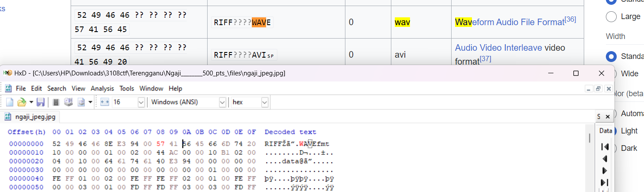
Task: Click the Save floppy disk icon
Action: point(40,102)
